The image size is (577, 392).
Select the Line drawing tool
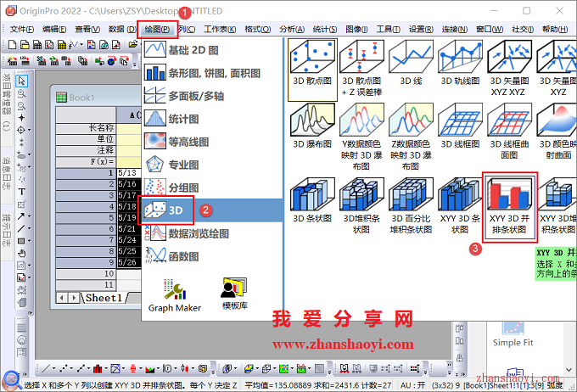tap(21, 228)
